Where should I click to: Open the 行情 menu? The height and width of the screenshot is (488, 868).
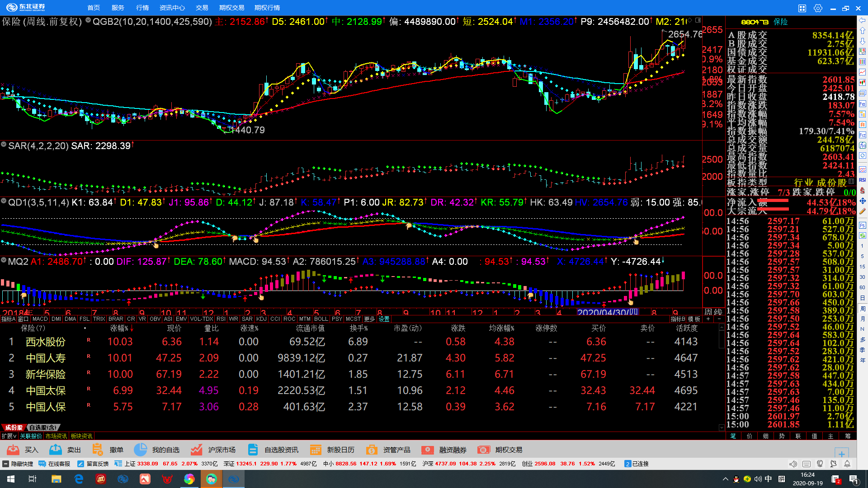tap(142, 8)
